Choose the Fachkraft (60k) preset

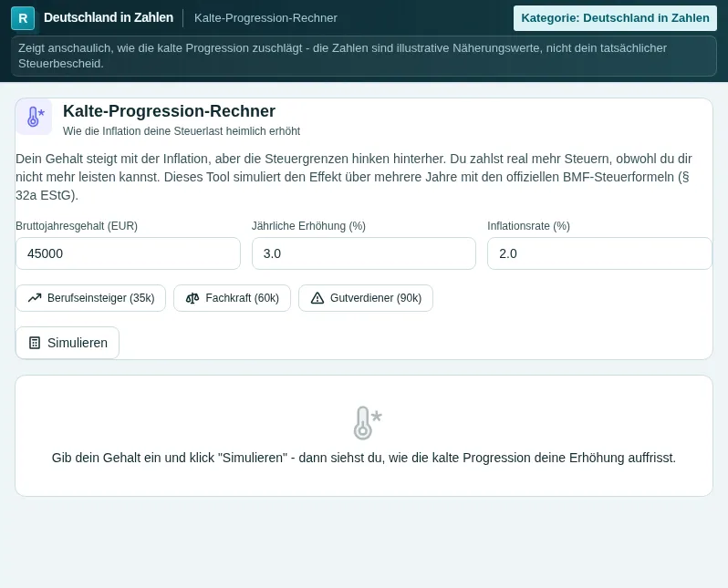point(232,298)
